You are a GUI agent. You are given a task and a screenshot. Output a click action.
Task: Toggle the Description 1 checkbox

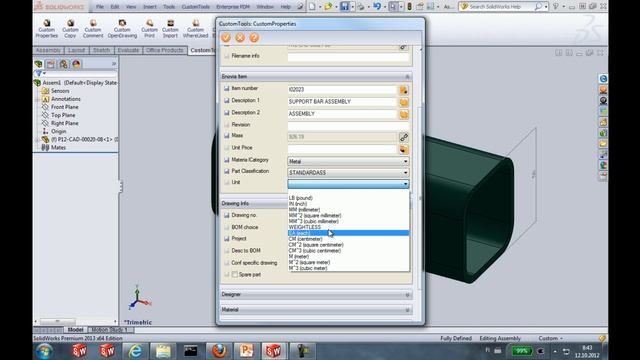(x=227, y=100)
